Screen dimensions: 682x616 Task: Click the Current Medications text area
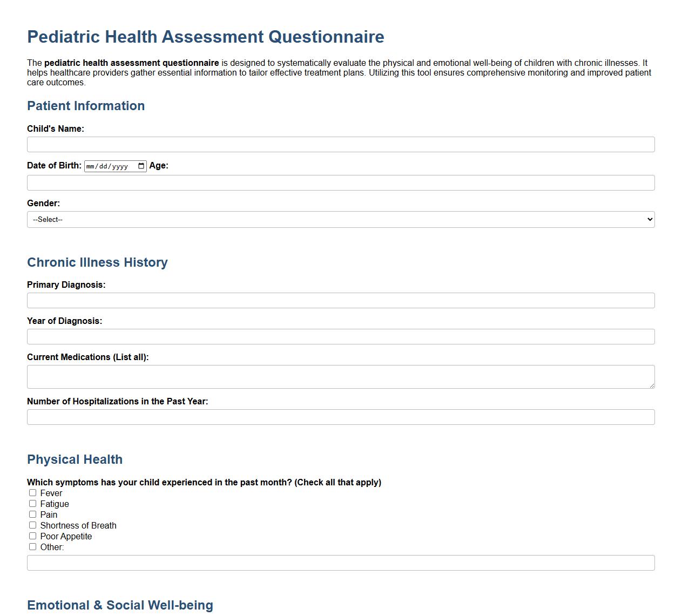coord(340,376)
